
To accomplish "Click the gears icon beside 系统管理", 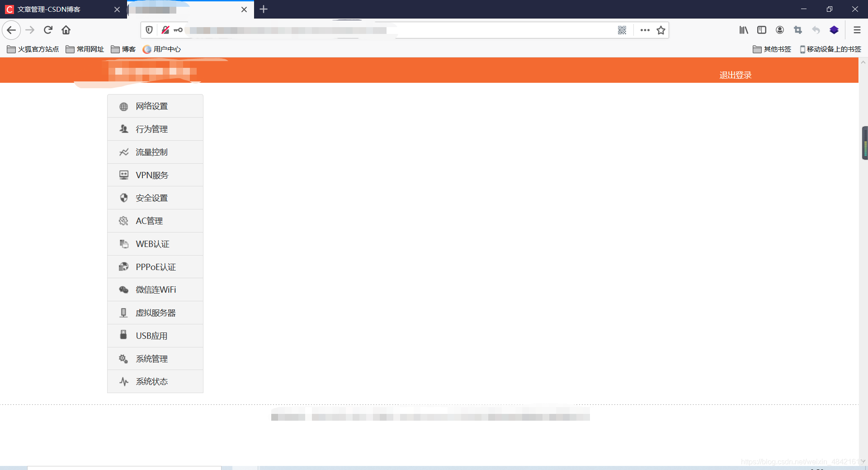I will [123, 359].
